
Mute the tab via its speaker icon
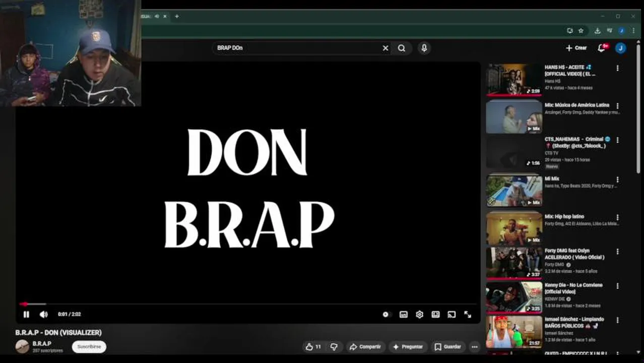(157, 16)
